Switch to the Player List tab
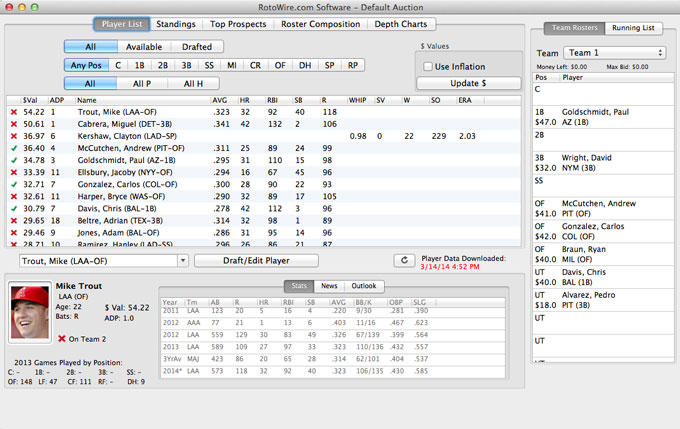This screenshot has height=429, width=680. (x=122, y=24)
